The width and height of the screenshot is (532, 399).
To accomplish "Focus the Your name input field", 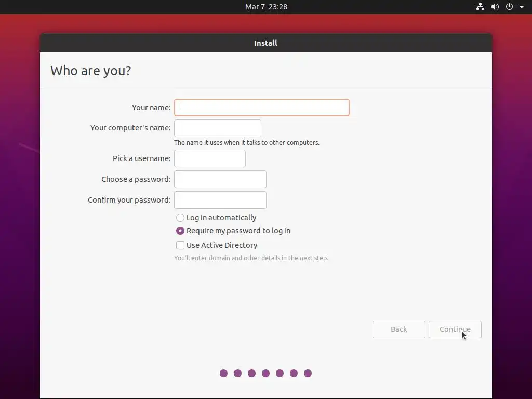I will tap(262, 108).
